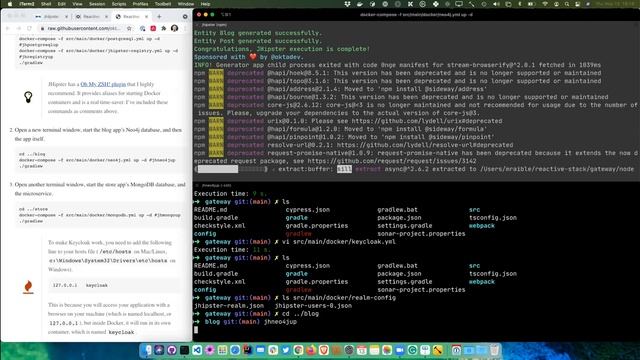Open Spotlight search in menu bar
640x360 pixels.
pyautogui.click(x=567, y=4)
